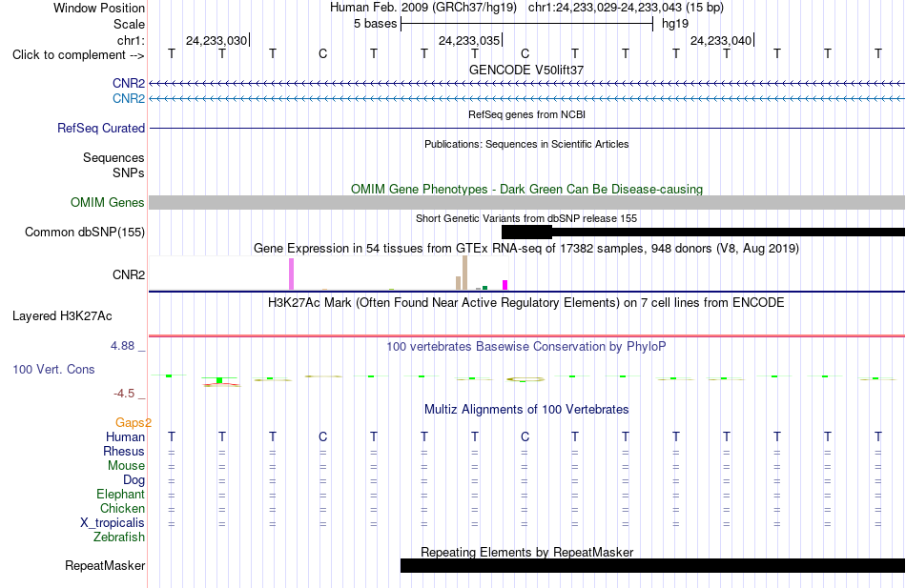Click the Sequences track label
The width and height of the screenshot is (906, 588).
113,157
